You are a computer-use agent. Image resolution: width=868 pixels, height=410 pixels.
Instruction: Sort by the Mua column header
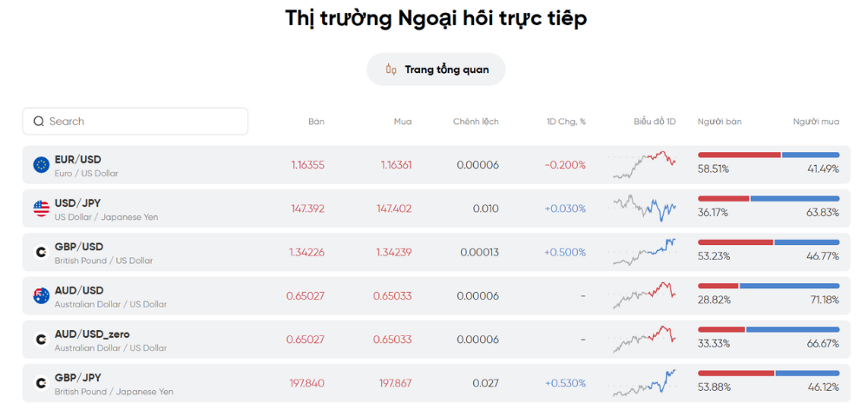tap(403, 122)
